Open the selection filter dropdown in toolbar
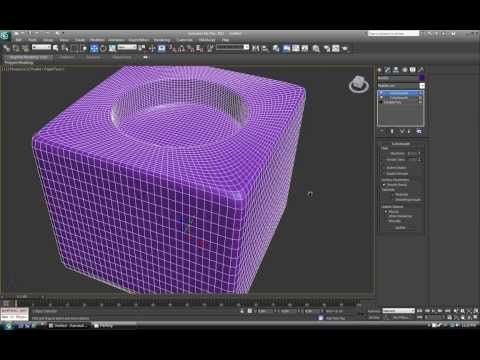Screen dimensions: 480x360 41,48
